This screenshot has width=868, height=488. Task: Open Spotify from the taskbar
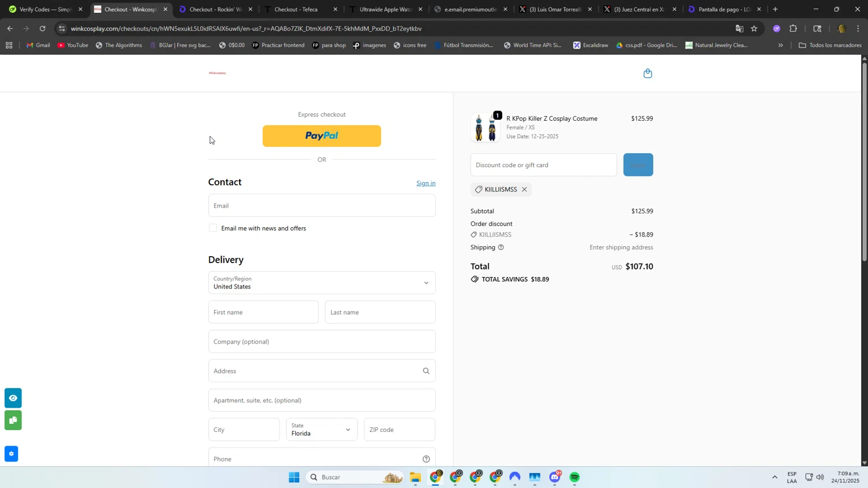click(x=575, y=477)
